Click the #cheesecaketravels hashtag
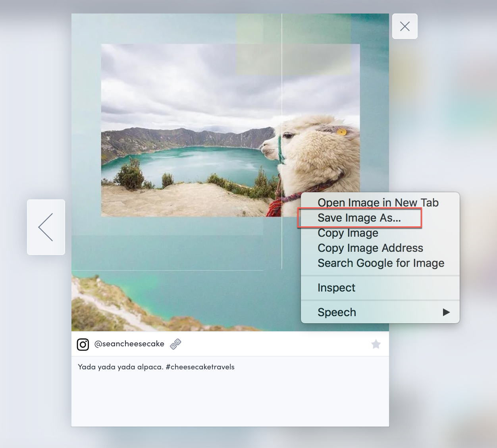 [x=200, y=367]
